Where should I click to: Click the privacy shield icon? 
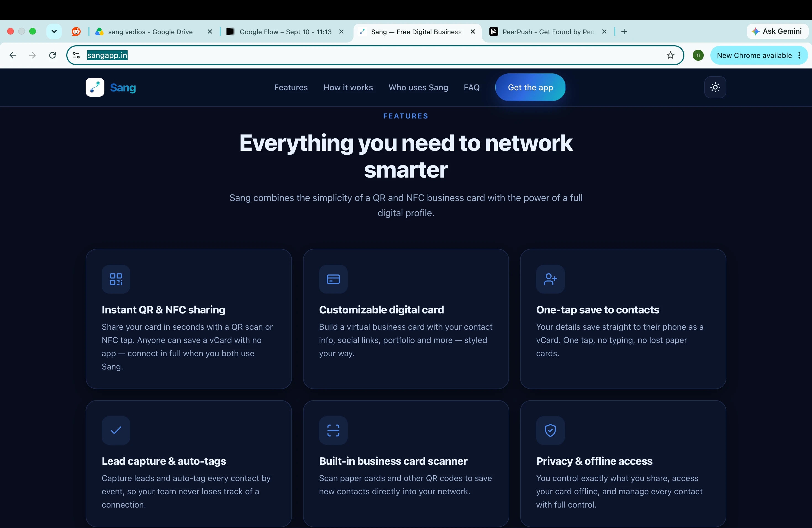tap(550, 430)
